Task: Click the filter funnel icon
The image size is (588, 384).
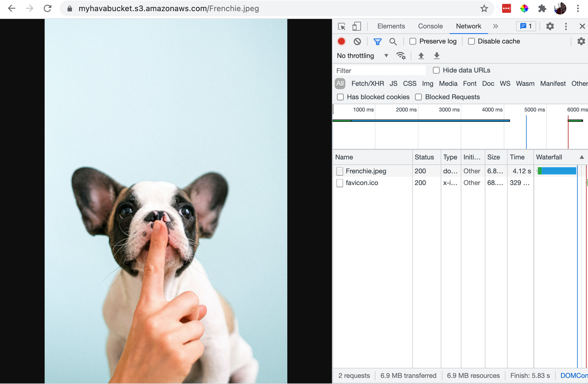Action: pyautogui.click(x=377, y=42)
